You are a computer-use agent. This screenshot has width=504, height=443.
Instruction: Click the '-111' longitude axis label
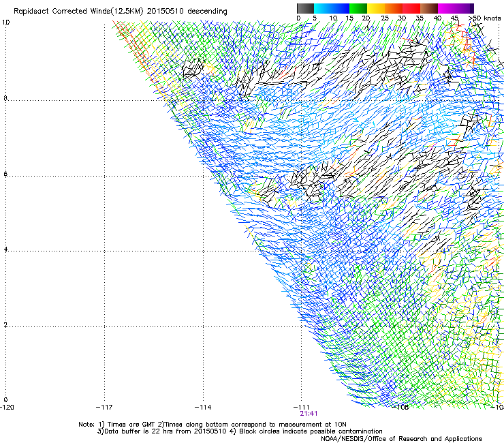tap(302, 408)
